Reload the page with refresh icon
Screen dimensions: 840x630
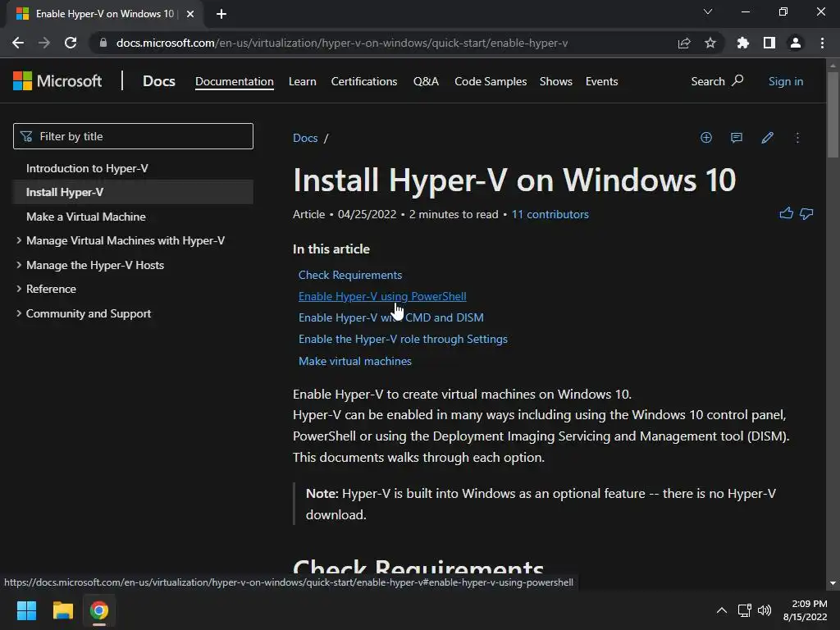coord(71,43)
